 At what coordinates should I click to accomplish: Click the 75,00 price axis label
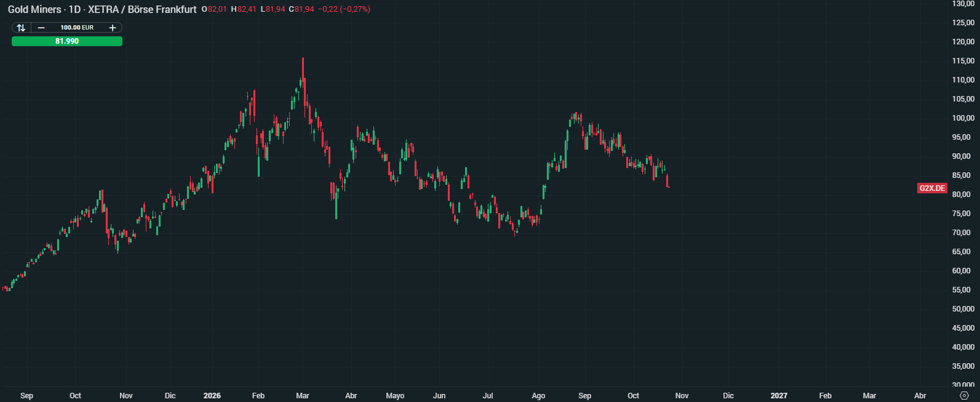(x=962, y=214)
